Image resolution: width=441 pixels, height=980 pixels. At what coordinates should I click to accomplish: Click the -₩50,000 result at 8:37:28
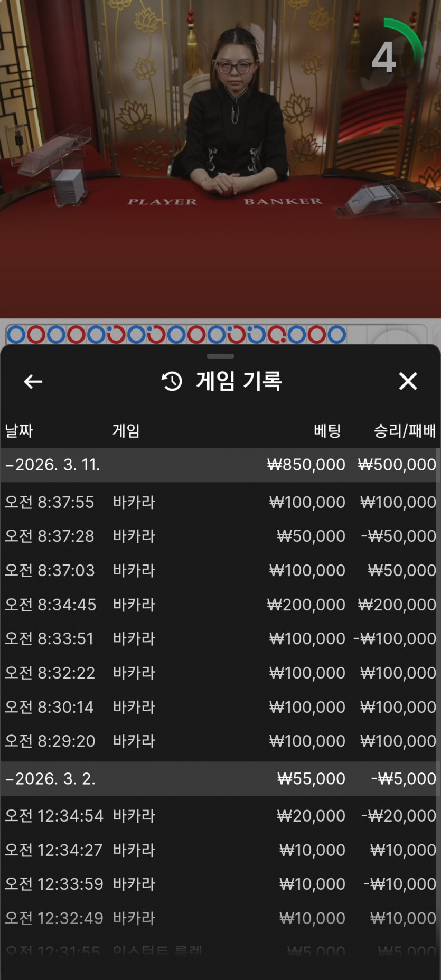coord(399,536)
